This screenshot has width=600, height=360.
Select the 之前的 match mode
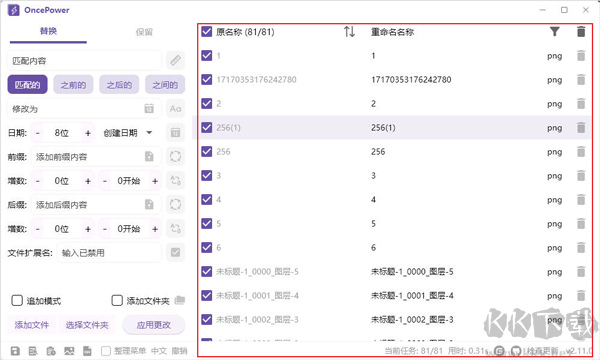(73, 85)
